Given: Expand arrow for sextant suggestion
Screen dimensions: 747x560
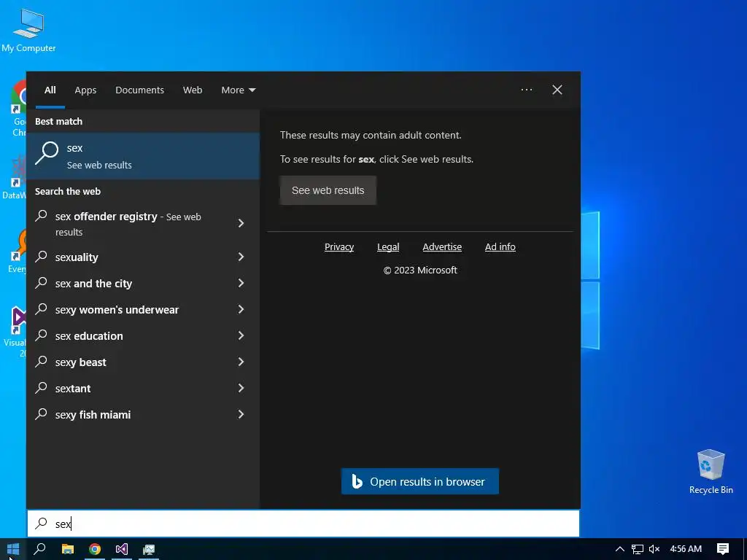Looking at the screenshot, I should pyautogui.click(x=241, y=388).
